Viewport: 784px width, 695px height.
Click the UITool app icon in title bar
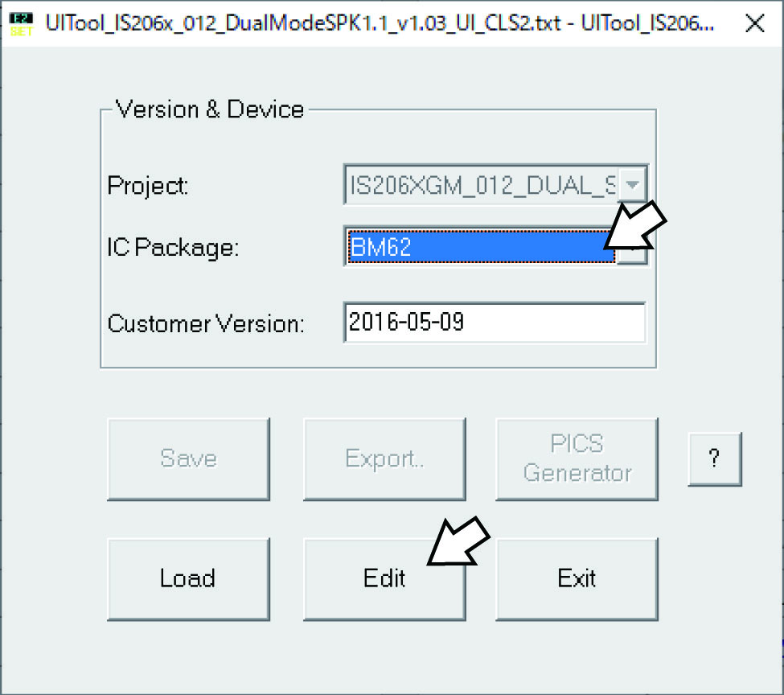[x=21, y=24]
